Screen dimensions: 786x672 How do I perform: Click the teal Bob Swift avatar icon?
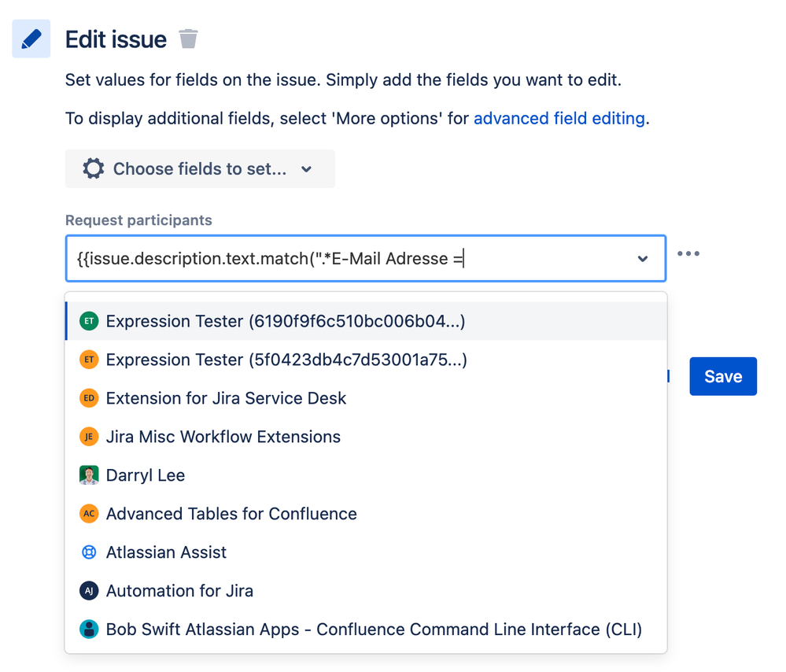pyautogui.click(x=89, y=630)
